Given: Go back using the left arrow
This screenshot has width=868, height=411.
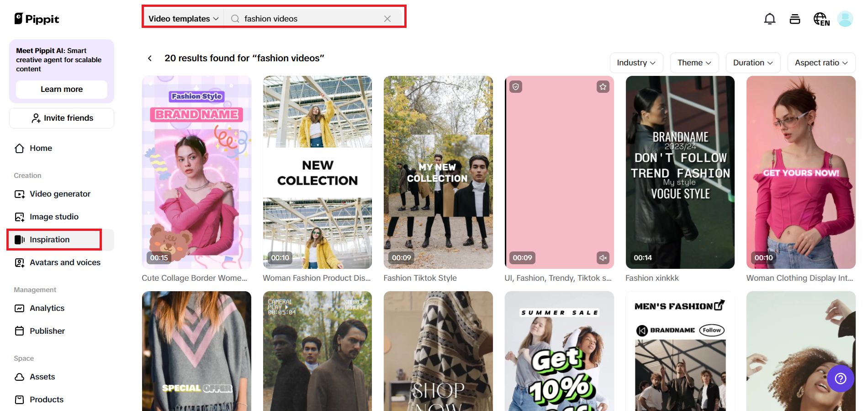Looking at the screenshot, I should [150, 58].
